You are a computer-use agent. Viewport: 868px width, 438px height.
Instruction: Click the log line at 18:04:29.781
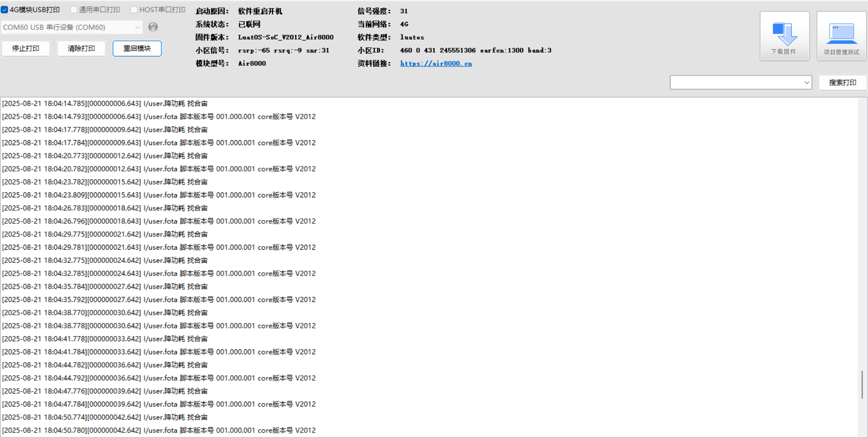[159, 247]
